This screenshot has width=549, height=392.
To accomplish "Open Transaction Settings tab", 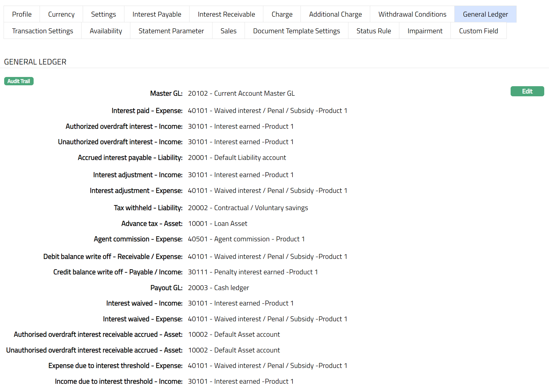I will 43,31.
